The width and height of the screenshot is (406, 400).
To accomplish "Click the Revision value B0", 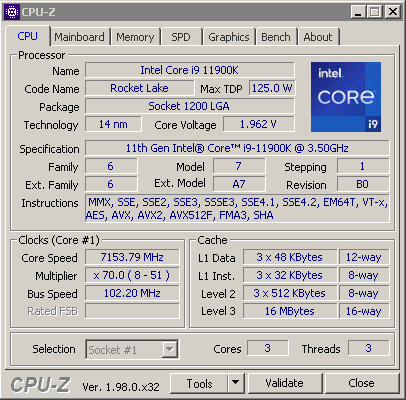I will pos(363,184).
